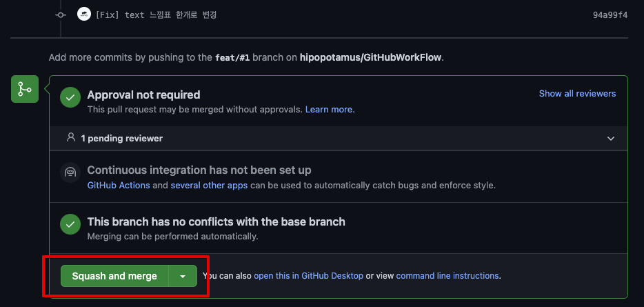
Task: Open the Show all reviewers link
Action: [577, 94]
